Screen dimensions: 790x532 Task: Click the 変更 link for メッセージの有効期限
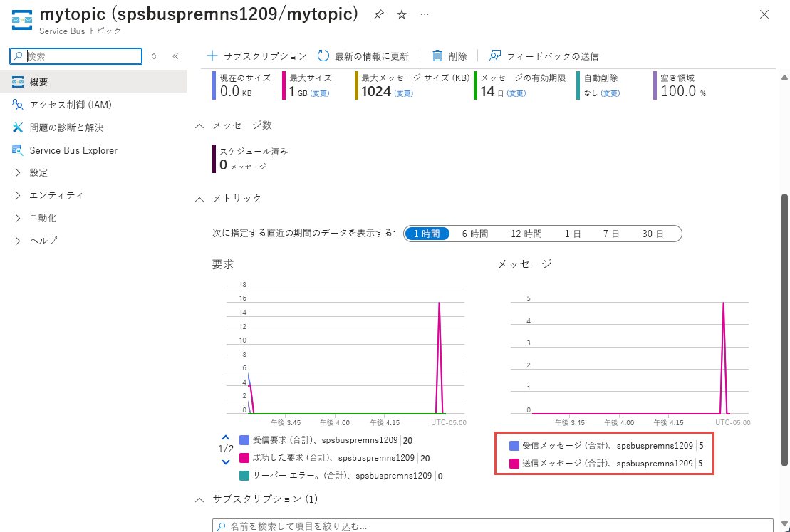click(x=516, y=93)
